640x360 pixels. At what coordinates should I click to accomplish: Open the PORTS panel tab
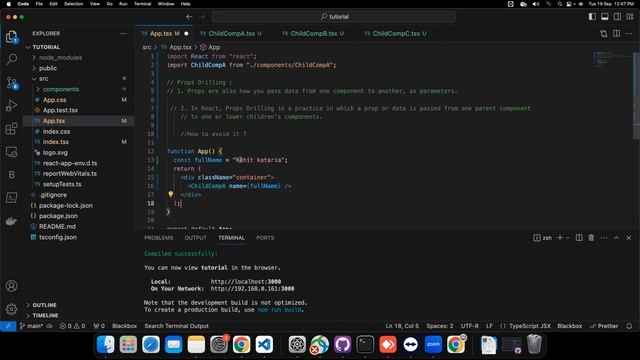[x=265, y=238]
